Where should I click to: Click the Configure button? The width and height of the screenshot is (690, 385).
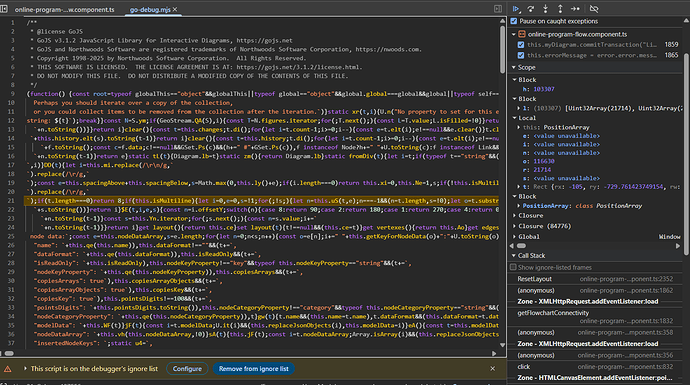click(x=187, y=369)
